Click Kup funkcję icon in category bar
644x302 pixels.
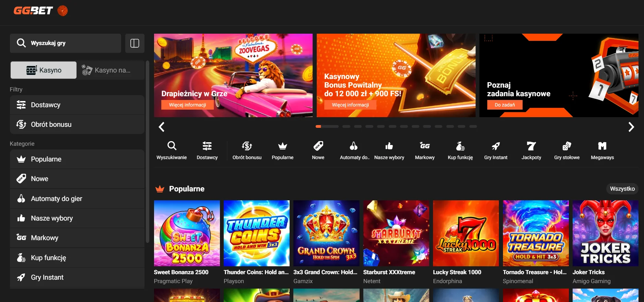click(460, 146)
